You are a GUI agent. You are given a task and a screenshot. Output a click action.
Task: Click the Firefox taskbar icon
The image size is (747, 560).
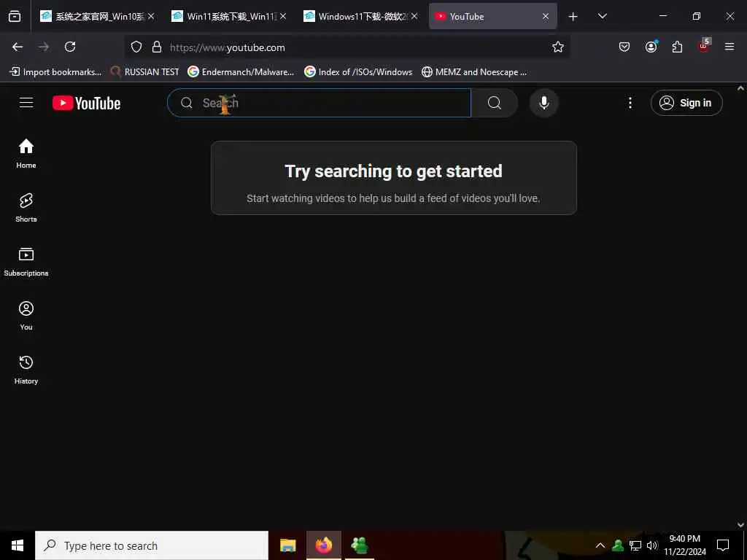click(x=323, y=545)
